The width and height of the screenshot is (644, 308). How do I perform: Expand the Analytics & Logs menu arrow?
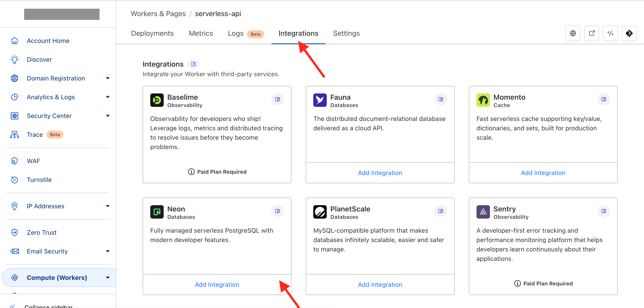[x=108, y=97]
